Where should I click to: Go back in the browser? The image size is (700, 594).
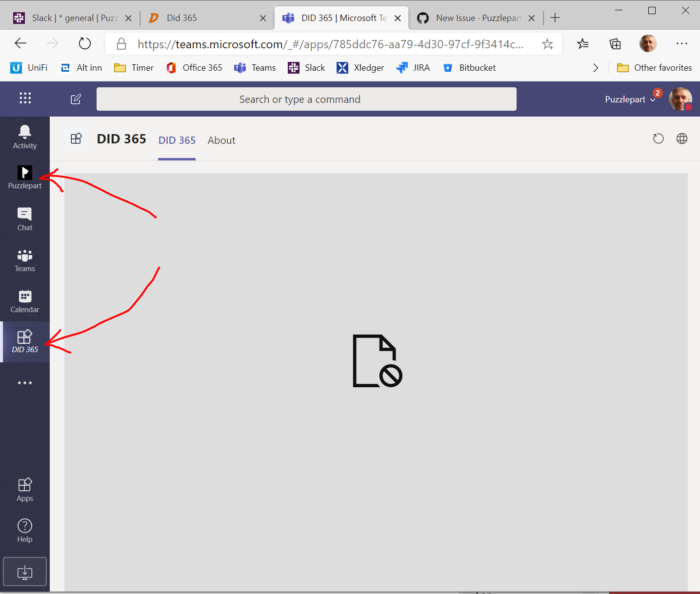click(x=20, y=43)
